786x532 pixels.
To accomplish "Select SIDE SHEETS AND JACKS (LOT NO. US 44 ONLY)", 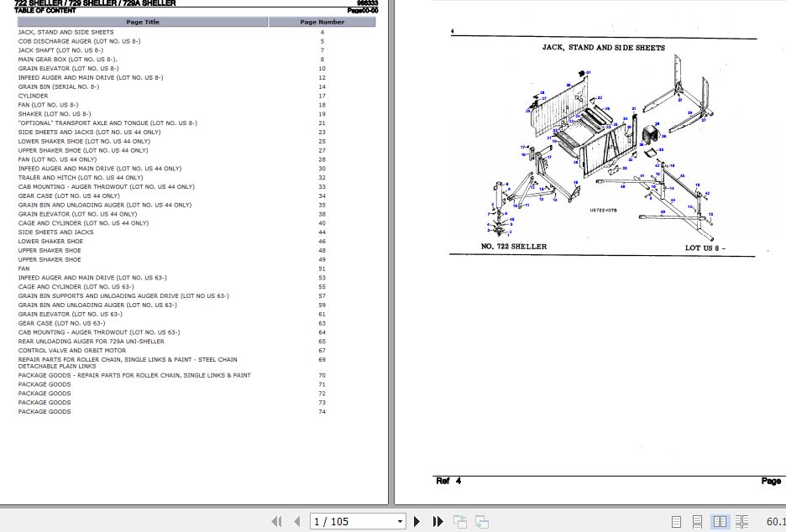I will (x=89, y=133).
